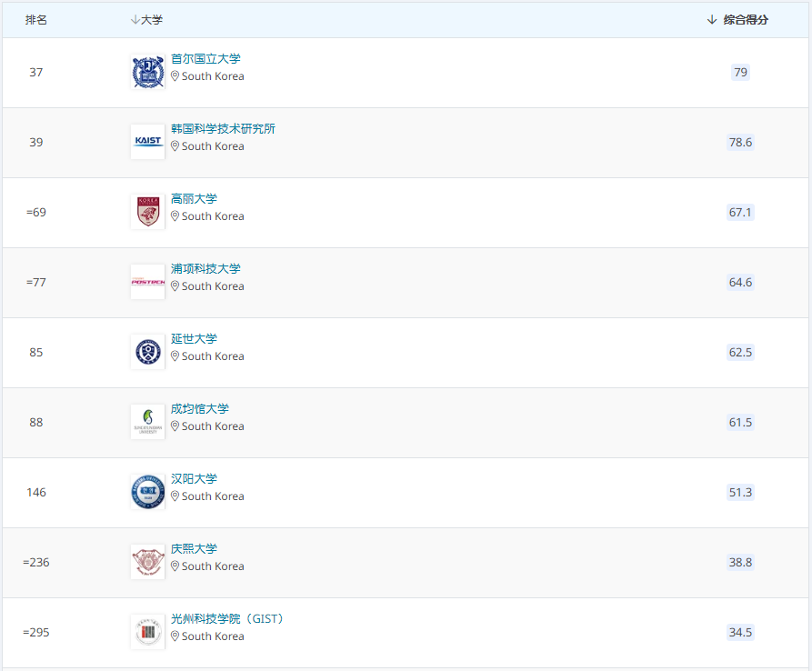Click location pin icon under 汉阳大学
The image size is (812, 671).
[175, 496]
